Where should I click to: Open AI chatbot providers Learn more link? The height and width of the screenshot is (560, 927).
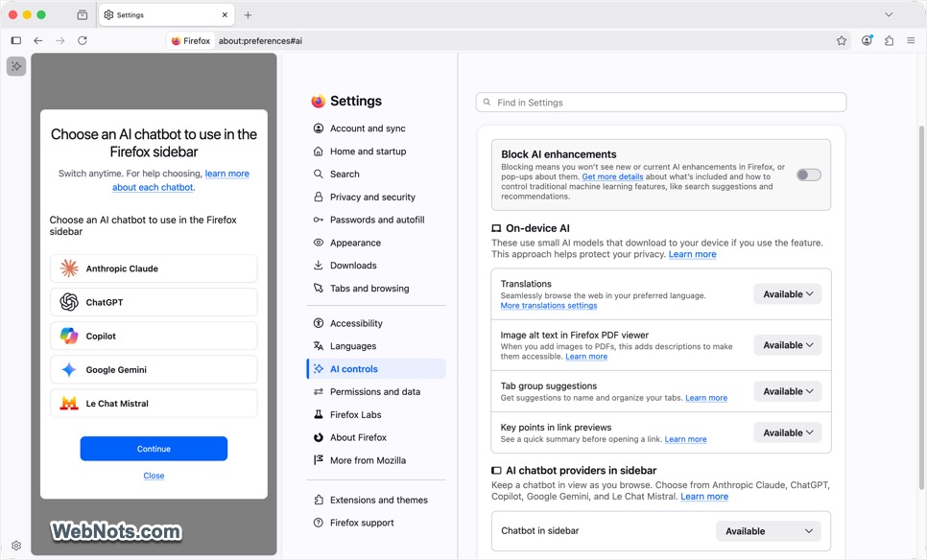point(704,497)
